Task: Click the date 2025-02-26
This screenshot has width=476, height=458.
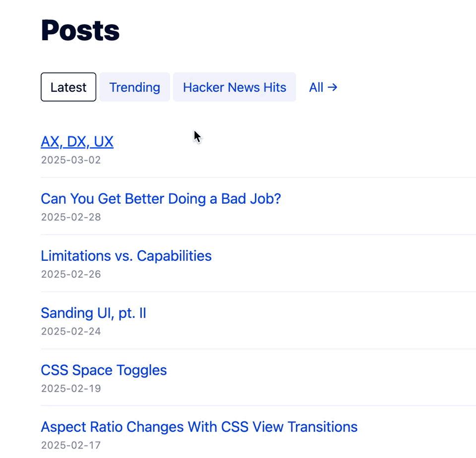Action: click(x=71, y=274)
